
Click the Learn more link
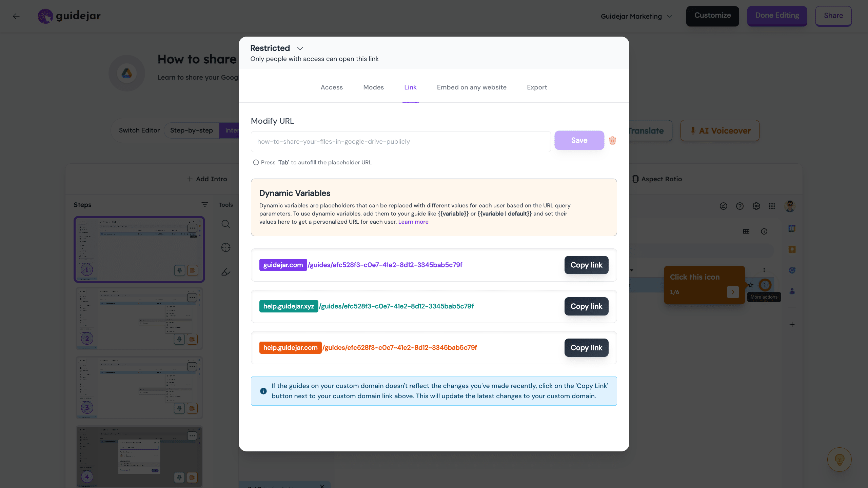[x=413, y=222]
